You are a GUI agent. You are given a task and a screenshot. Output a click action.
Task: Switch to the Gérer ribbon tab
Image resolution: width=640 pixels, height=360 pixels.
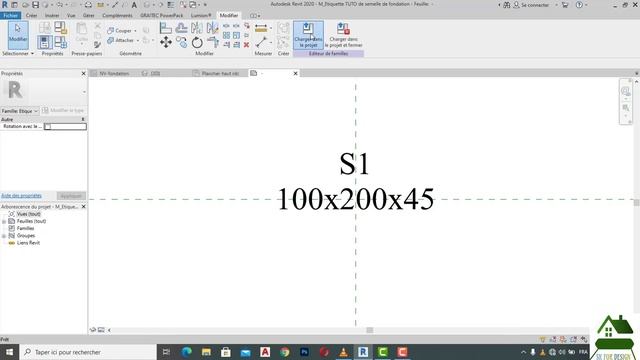(89, 16)
